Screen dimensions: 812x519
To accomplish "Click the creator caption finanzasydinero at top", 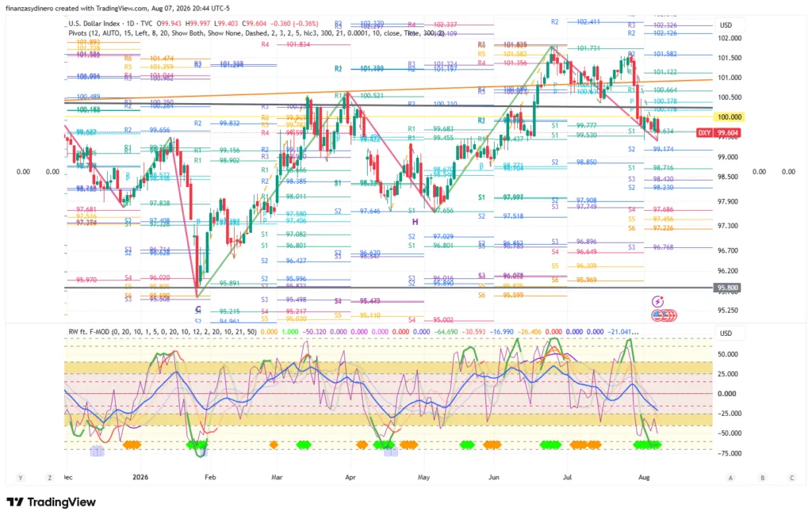I will [x=117, y=8].
